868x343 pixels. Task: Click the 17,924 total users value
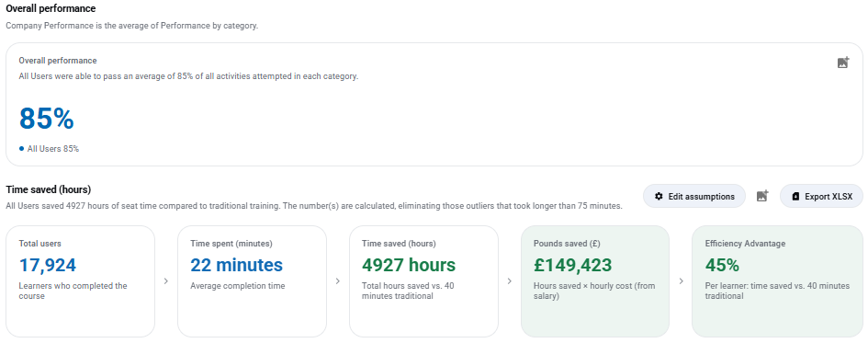(x=48, y=266)
